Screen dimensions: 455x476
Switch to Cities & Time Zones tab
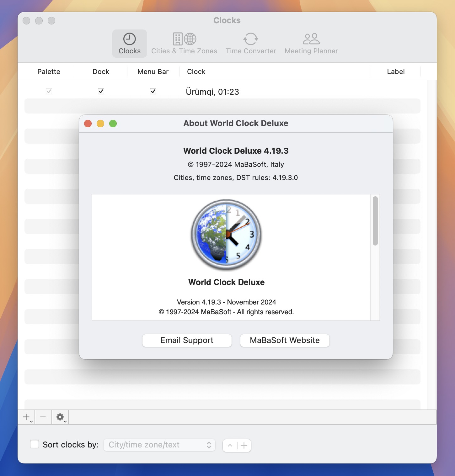click(x=184, y=44)
